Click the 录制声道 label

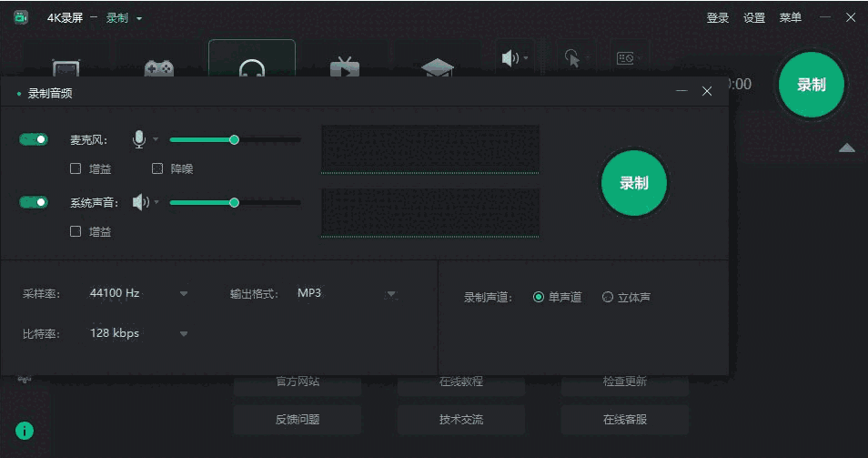click(x=488, y=298)
